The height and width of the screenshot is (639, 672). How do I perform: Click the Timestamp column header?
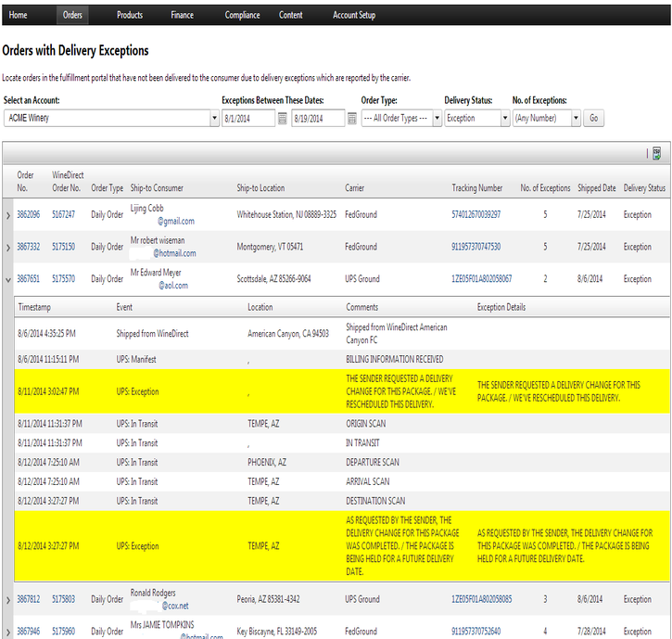pos(34,307)
